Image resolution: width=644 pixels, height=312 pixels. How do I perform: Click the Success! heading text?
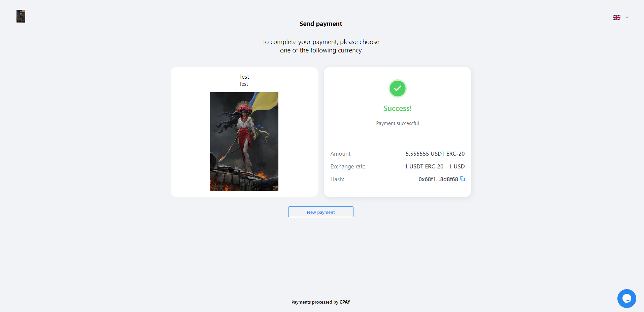point(398,108)
